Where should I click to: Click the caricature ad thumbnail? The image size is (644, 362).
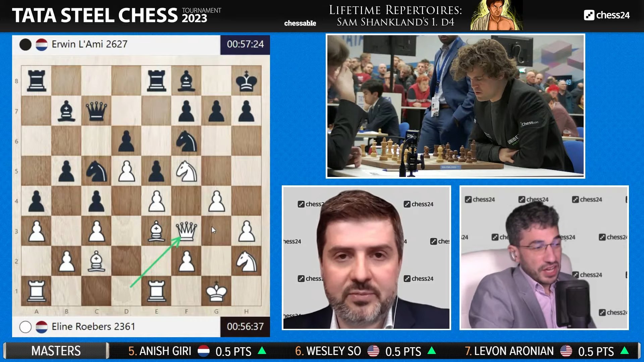pyautogui.click(x=496, y=15)
